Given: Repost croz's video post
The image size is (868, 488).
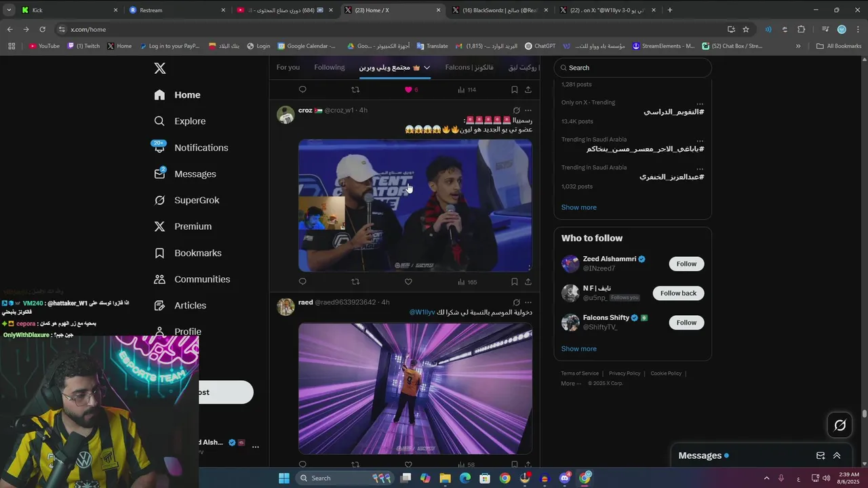Looking at the screenshot, I should (x=355, y=281).
